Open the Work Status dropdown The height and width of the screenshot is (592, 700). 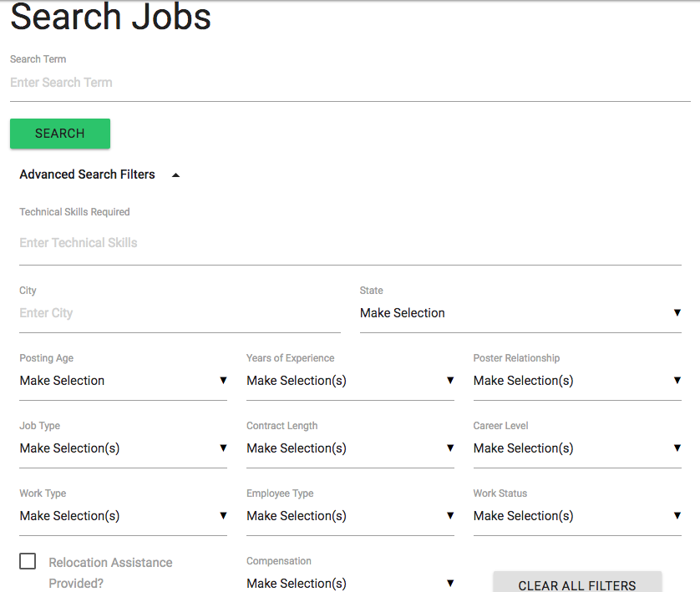[577, 516]
